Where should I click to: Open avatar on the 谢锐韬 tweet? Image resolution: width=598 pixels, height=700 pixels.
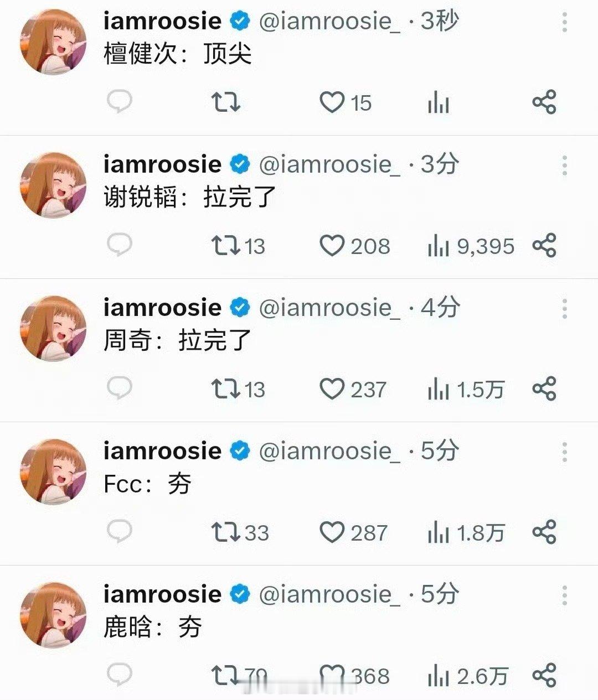tap(53, 185)
